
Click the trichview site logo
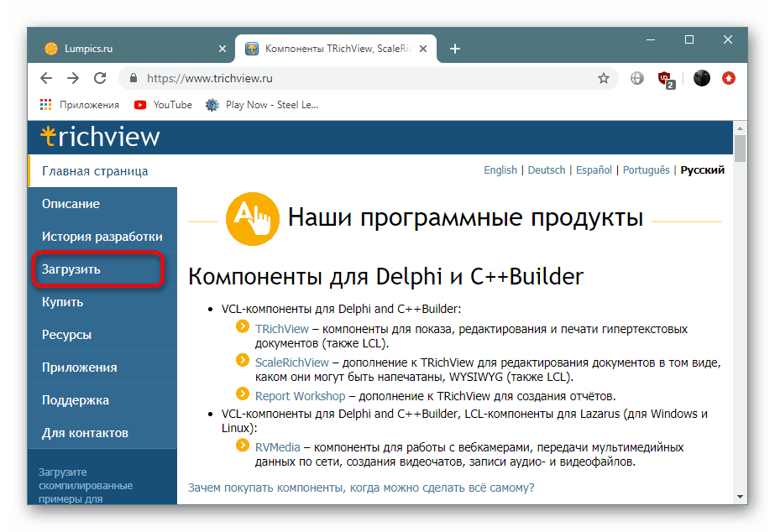coord(100,137)
